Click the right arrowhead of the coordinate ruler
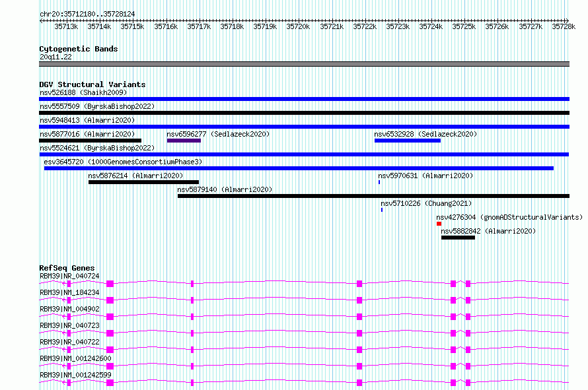 click(x=568, y=20)
